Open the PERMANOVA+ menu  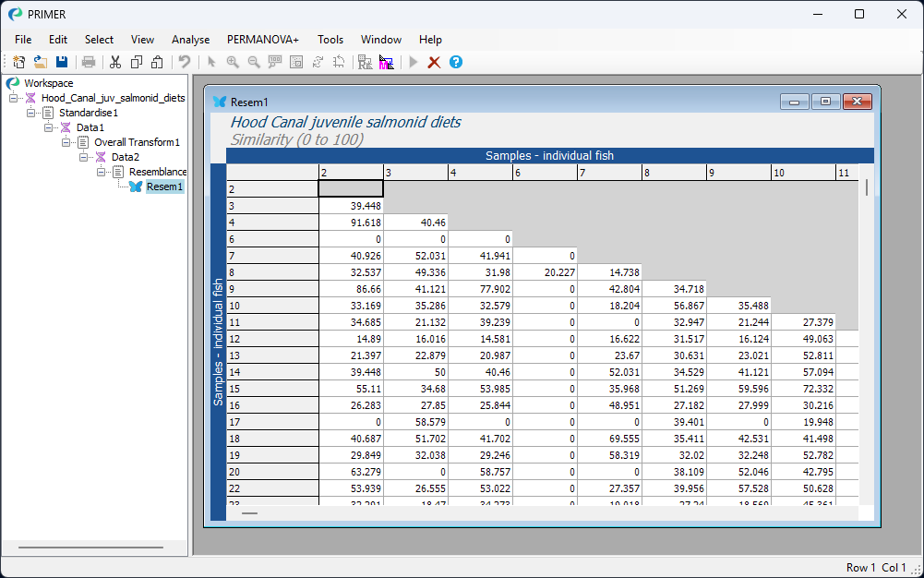click(x=263, y=40)
